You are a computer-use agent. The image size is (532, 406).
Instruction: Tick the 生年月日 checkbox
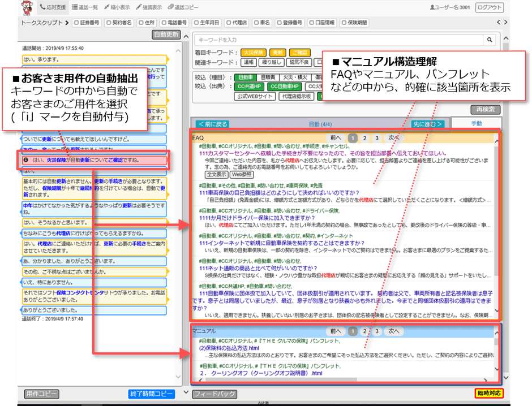196,23
